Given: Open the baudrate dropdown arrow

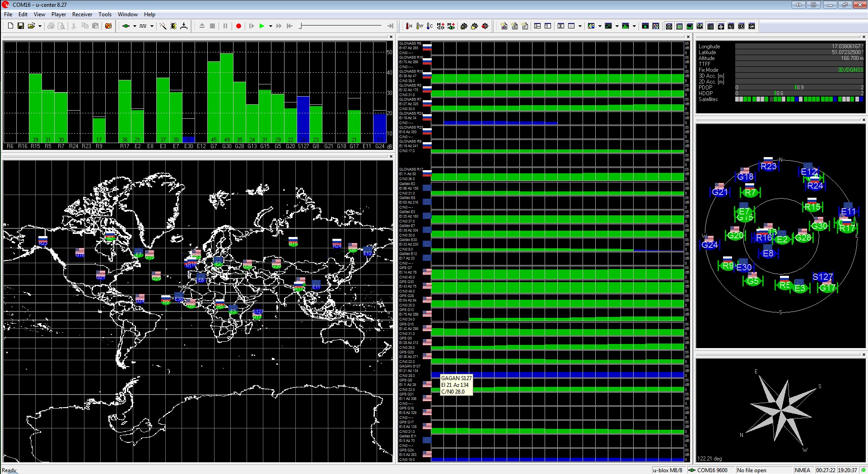Looking at the screenshot, I should tap(152, 26).
